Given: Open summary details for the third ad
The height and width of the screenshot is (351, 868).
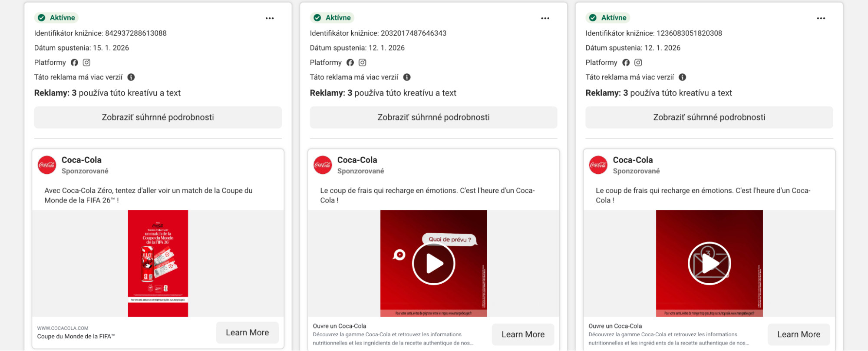Looking at the screenshot, I should pos(709,117).
